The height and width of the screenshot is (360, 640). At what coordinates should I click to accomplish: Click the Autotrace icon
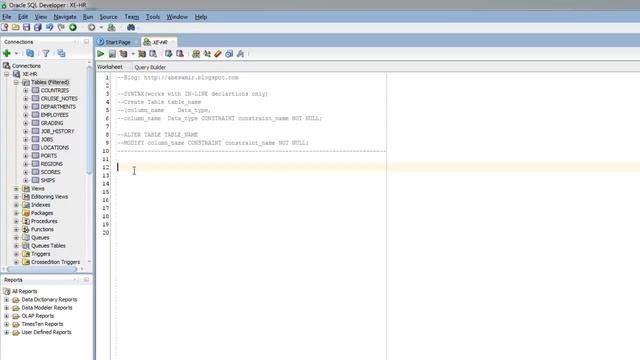[142, 53]
